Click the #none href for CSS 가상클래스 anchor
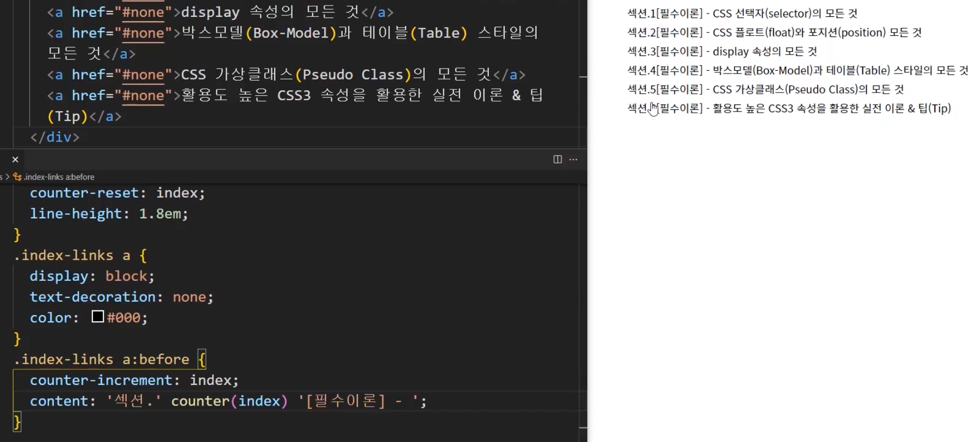980x442 pixels. (143, 75)
